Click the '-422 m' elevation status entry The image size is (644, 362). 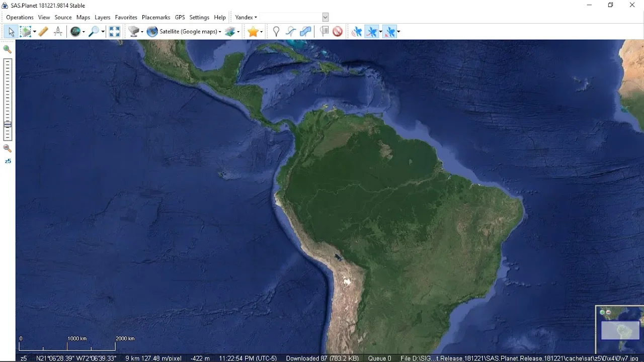click(x=200, y=358)
